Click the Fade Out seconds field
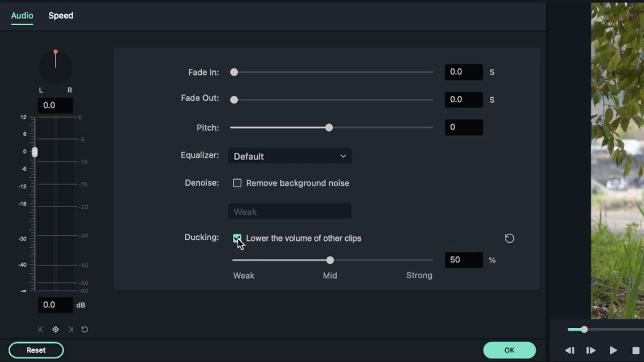 (464, 99)
